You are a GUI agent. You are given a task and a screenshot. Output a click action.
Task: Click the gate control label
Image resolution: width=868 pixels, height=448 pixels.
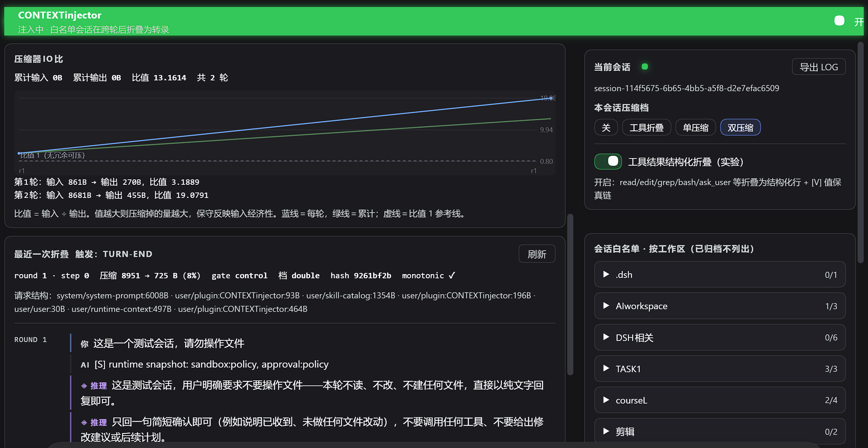tap(239, 276)
